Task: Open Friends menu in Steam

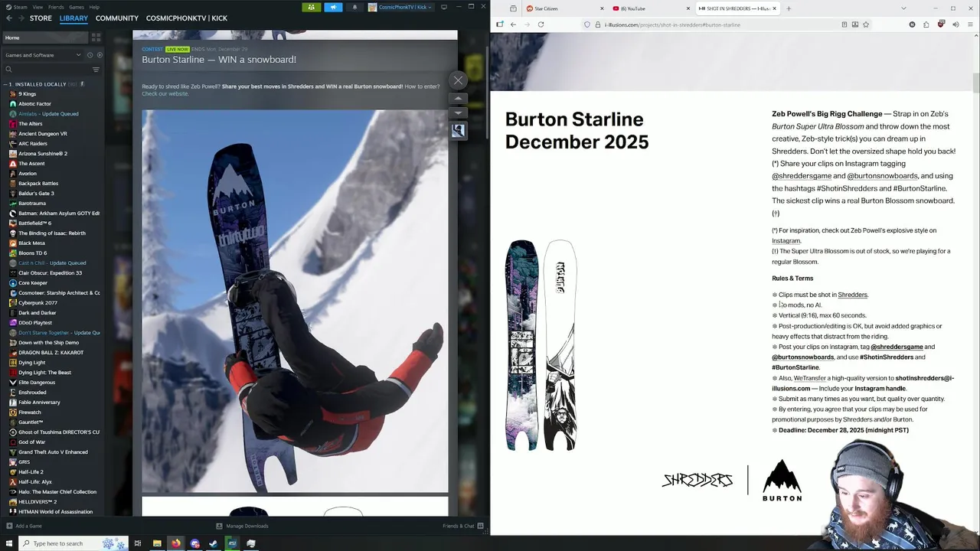Action: coord(56,7)
